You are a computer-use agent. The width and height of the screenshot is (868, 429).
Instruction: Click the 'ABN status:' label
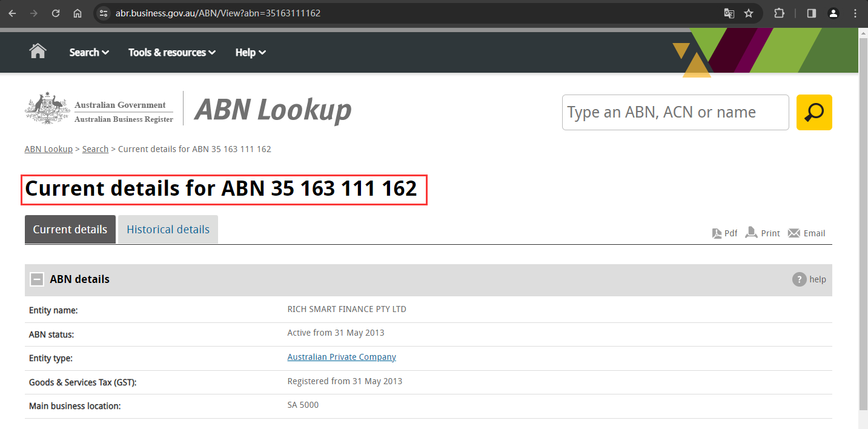pos(51,334)
